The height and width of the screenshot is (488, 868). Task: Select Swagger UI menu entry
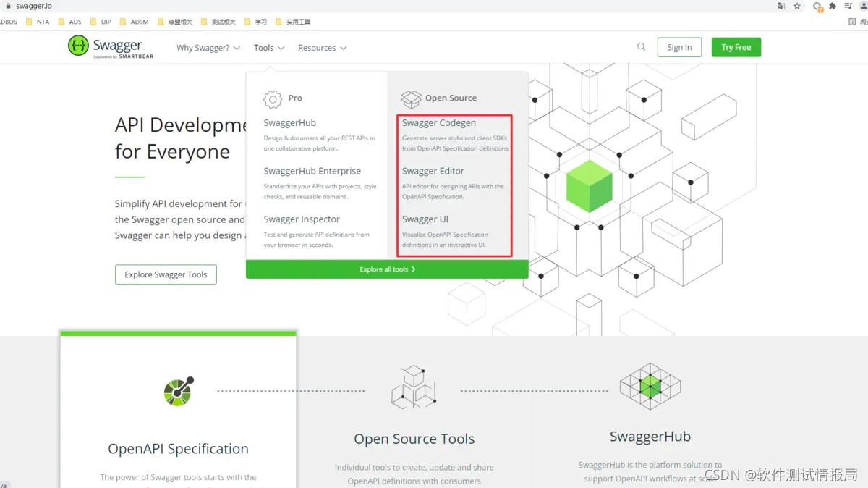click(x=425, y=219)
